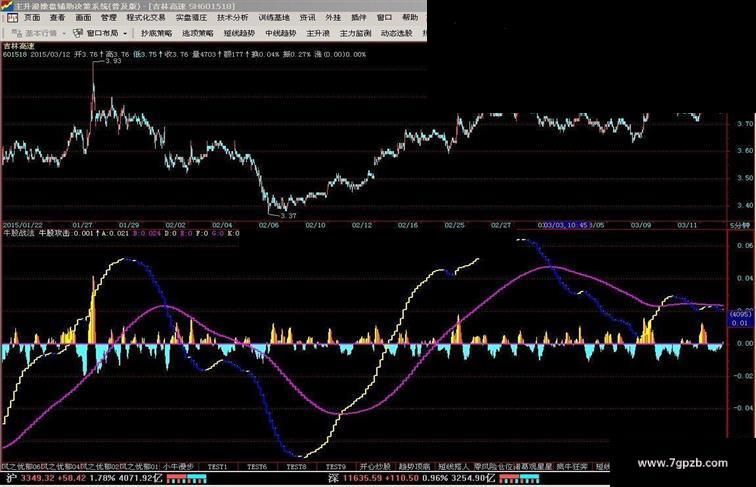The height and width of the screenshot is (487, 756).
Task: Click the red-cyan bar indicator beside 4071.92亿
Action: click(187, 479)
